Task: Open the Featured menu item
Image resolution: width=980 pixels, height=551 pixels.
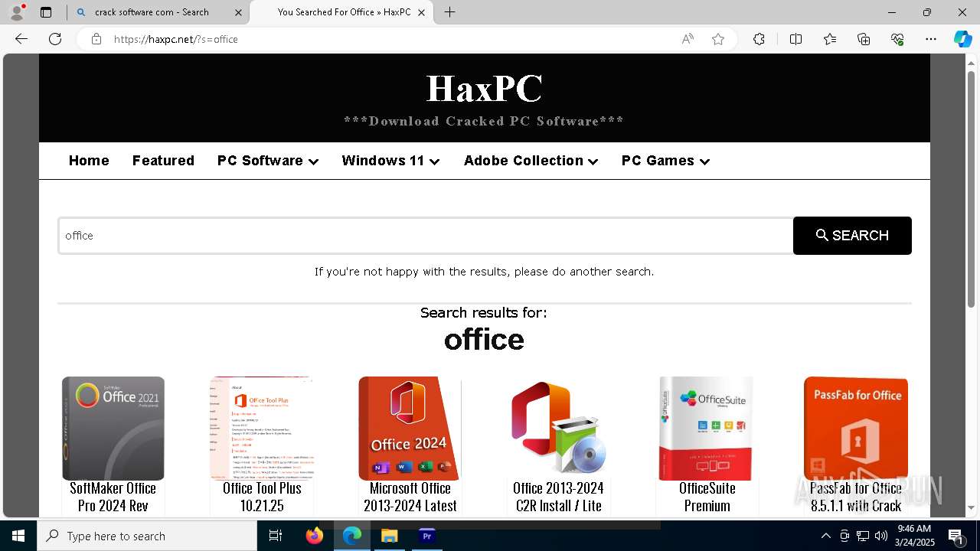Action: pos(163,161)
